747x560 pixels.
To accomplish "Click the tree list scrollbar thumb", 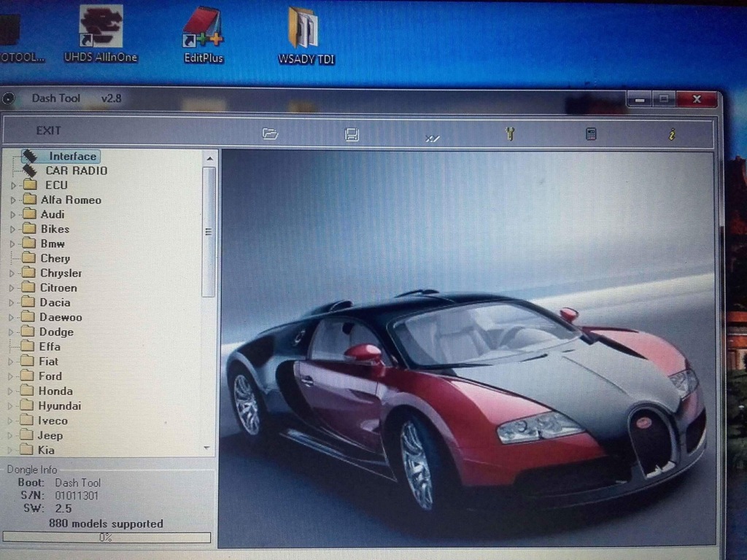I will pyautogui.click(x=208, y=231).
